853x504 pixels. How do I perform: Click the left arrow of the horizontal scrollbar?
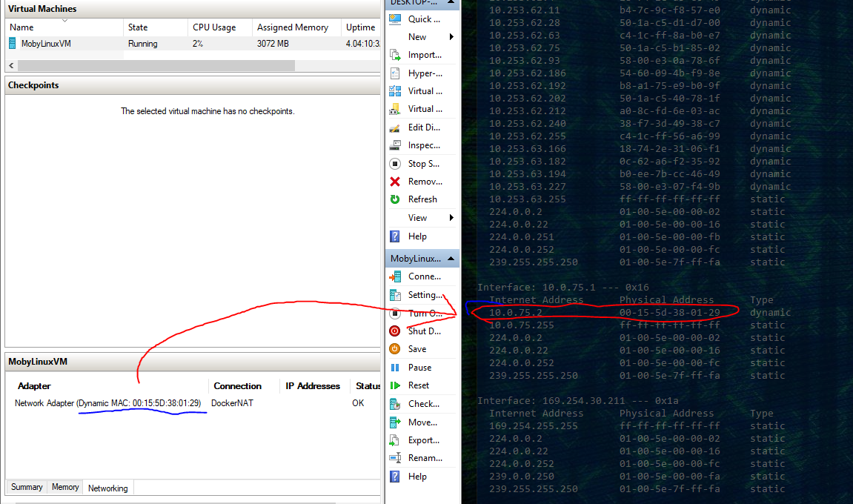click(10, 65)
